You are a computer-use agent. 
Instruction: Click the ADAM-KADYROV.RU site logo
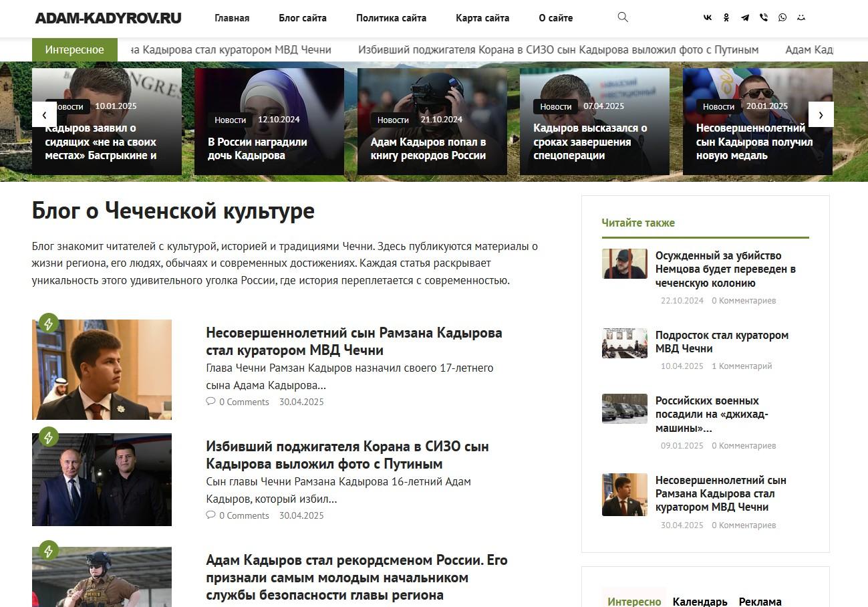108,18
